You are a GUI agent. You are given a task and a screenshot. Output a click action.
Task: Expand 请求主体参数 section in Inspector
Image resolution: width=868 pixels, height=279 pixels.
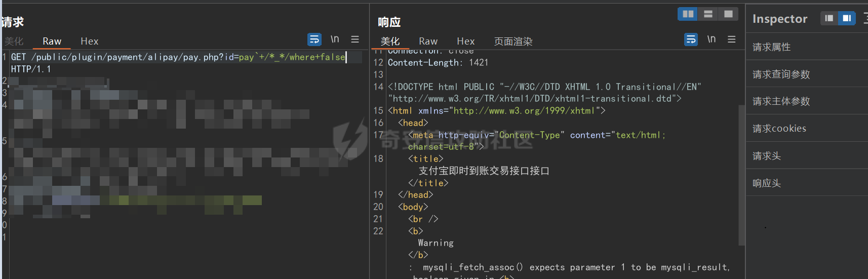pos(807,101)
